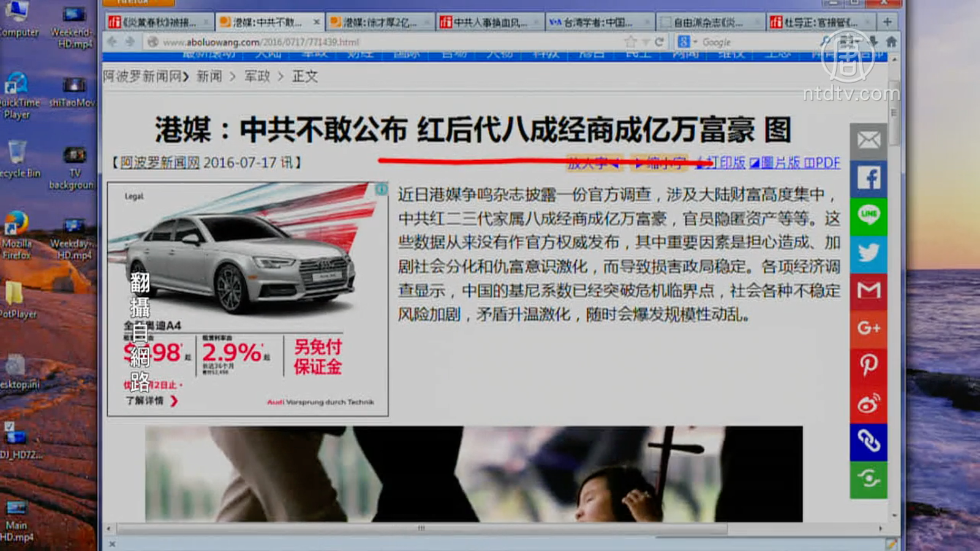Open a new browser tab
Viewport: 980px width, 551px height.
point(887,22)
